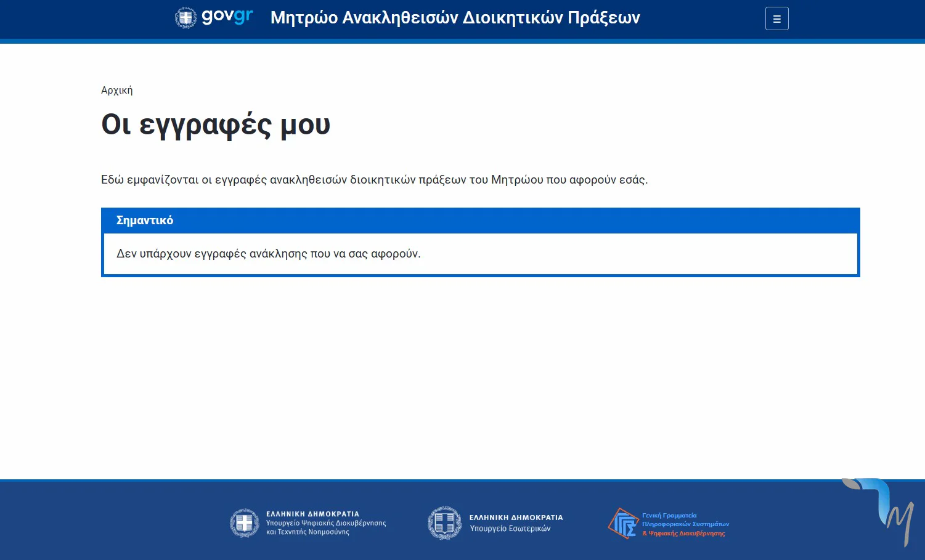
Task: Select the Οι εγγραφές μου heading
Action: 216,124
